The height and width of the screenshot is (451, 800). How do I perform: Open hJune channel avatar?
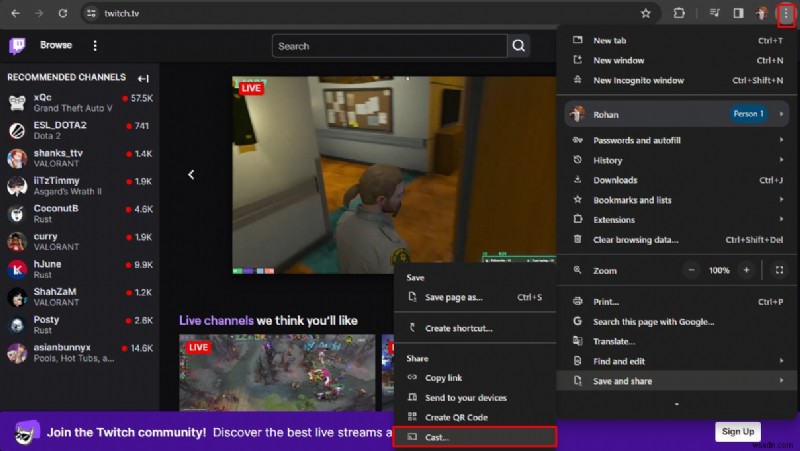coord(17,269)
